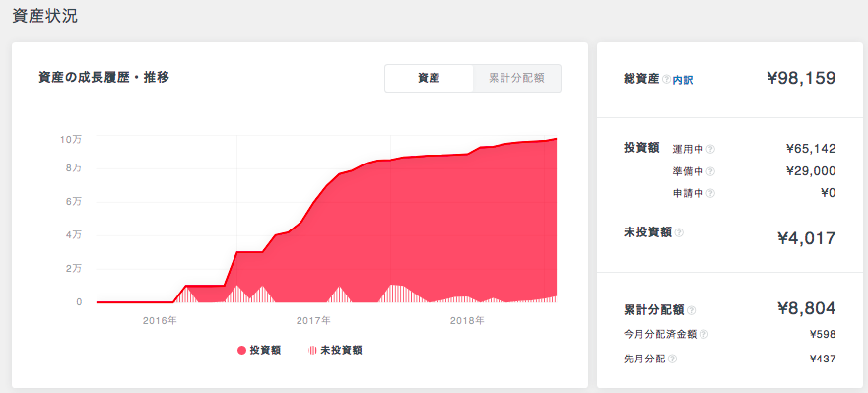Click the 2016年 axis label
The image size is (868, 393).
click(x=160, y=320)
